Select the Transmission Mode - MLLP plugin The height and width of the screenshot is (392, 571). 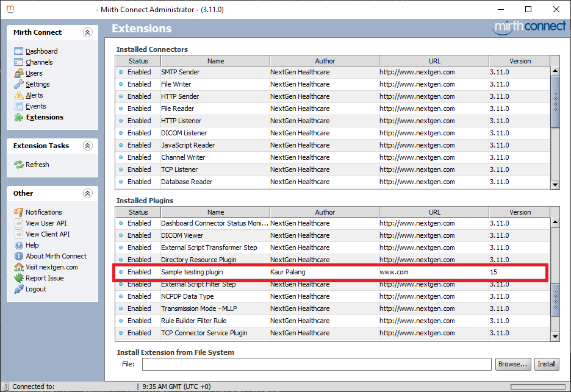pyautogui.click(x=332, y=308)
